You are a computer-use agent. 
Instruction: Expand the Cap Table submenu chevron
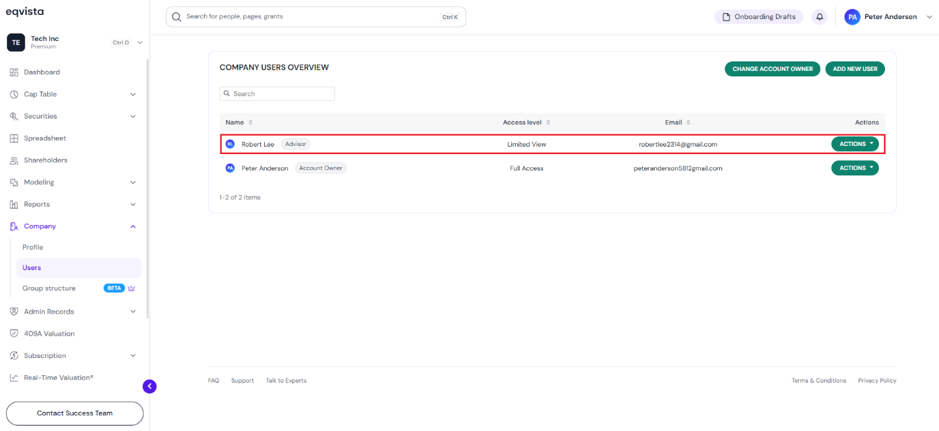133,95
